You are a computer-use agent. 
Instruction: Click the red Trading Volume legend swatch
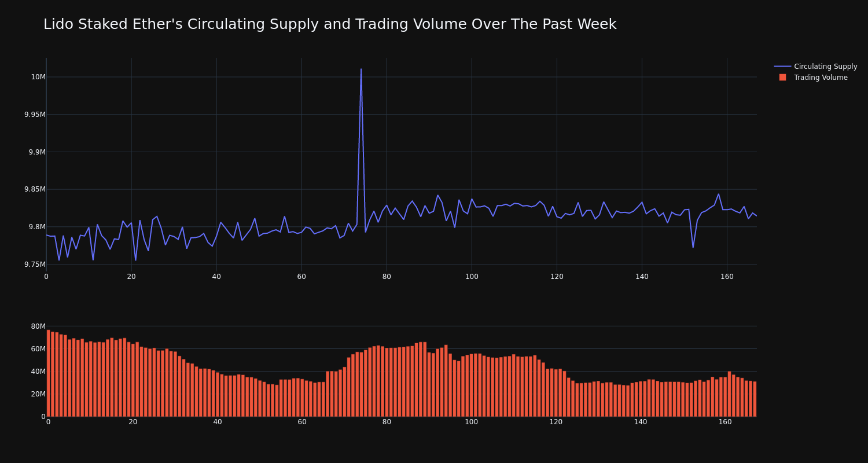[x=782, y=78]
